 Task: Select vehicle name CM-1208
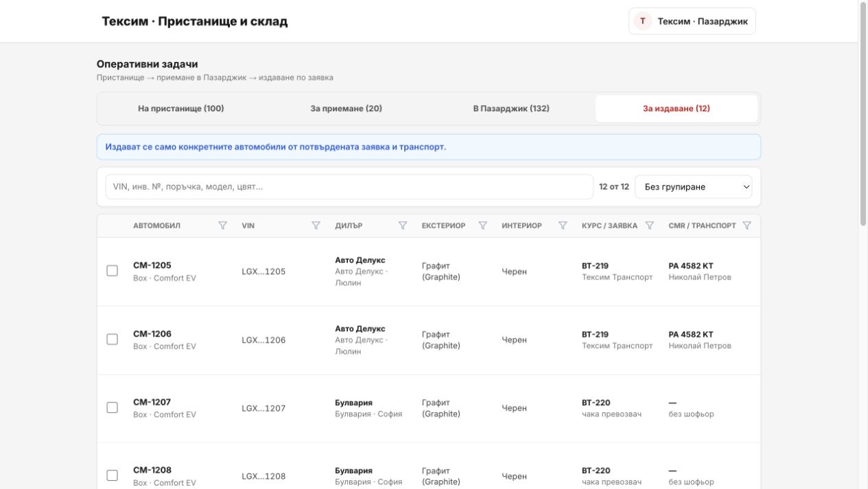[152, 470]
